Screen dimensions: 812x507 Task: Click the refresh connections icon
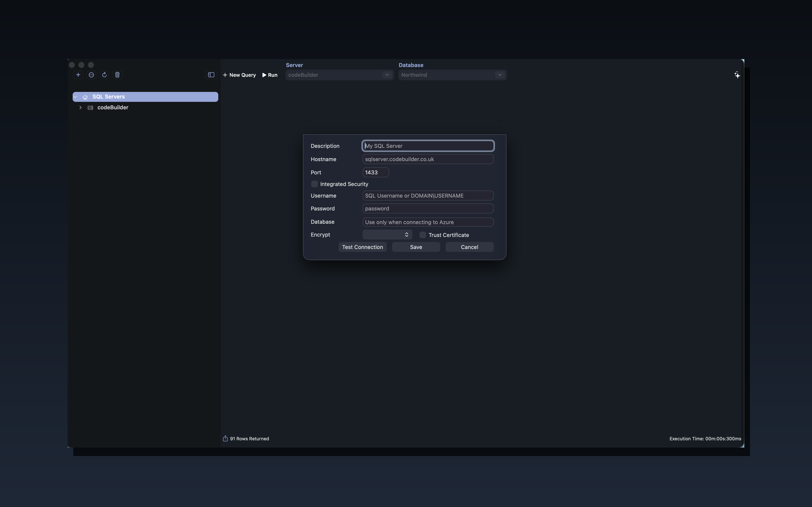click(x=104, y=74)
